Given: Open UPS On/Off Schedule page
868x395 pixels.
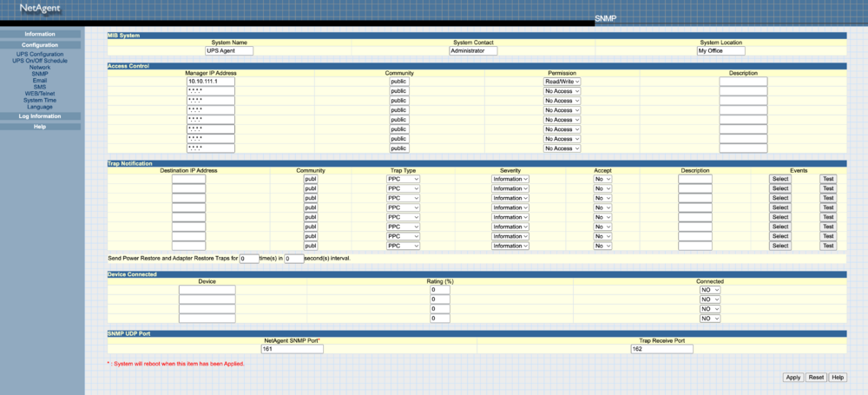Looking at the screenshot, I should pos(40,61).
